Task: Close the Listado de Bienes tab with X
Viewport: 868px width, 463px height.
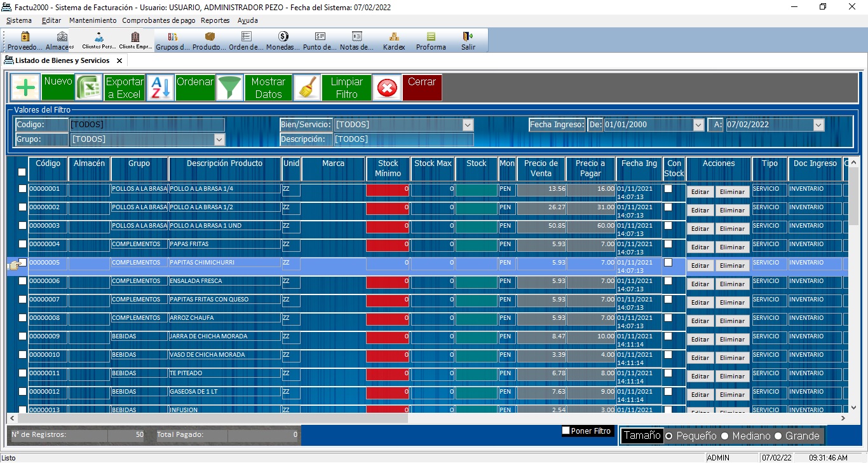Action: pyautogui.click(x=119, y=60)
